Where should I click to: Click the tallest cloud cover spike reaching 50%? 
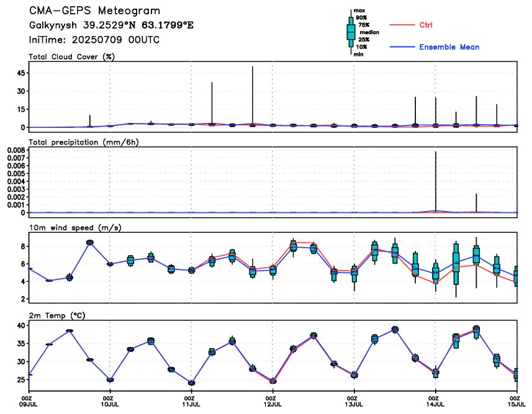pos(253,96)
